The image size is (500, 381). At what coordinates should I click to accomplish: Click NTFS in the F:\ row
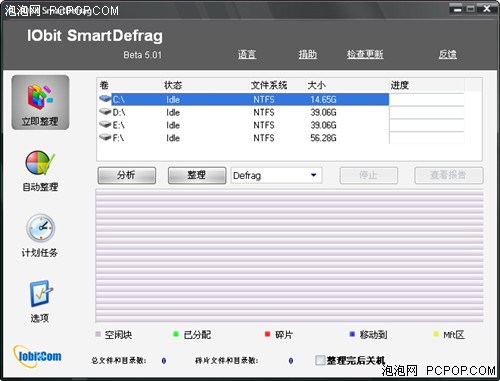point(264,138)
